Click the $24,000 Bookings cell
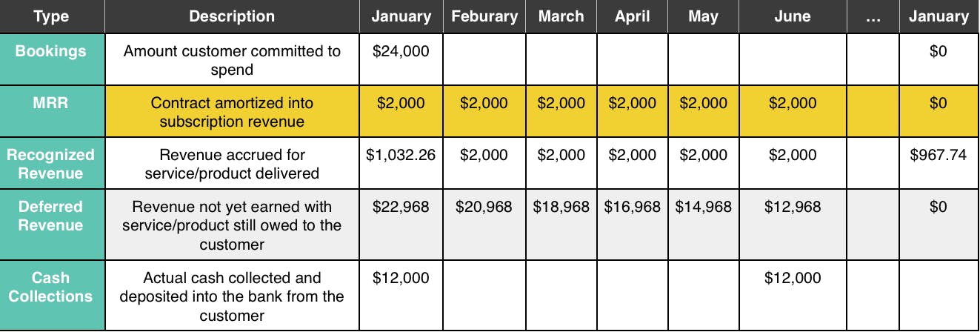 (x=401, y=52)
